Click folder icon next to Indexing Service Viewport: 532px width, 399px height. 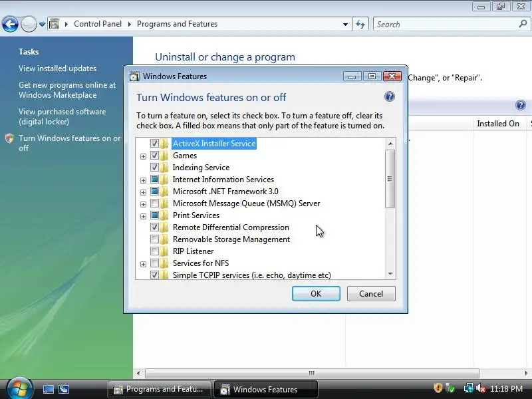tap(164, 168)
